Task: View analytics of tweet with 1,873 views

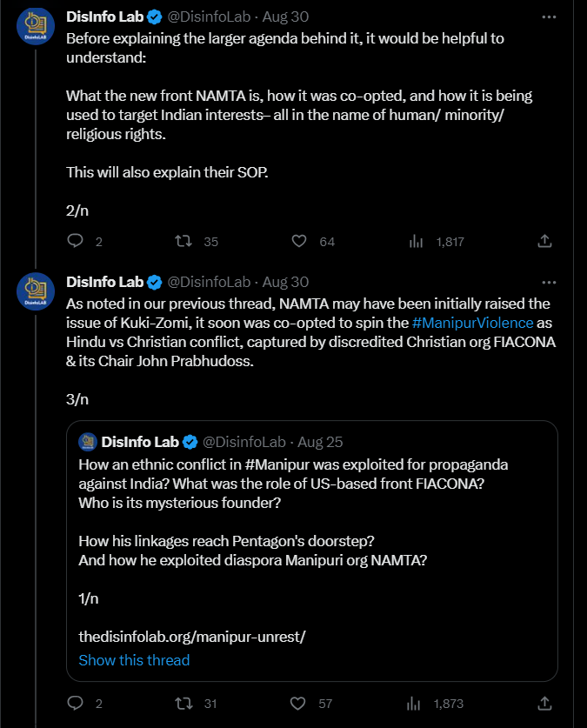Action: click(x=416, y=702)
